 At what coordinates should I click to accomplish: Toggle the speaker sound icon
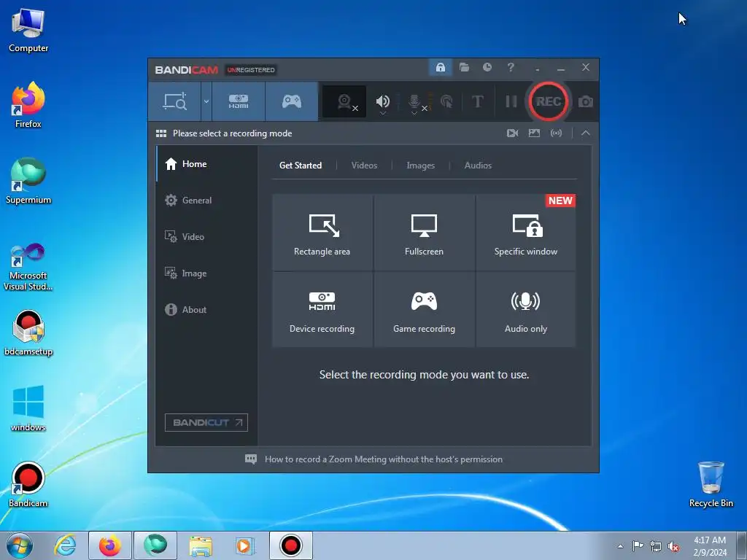click(x=382, y=101)
